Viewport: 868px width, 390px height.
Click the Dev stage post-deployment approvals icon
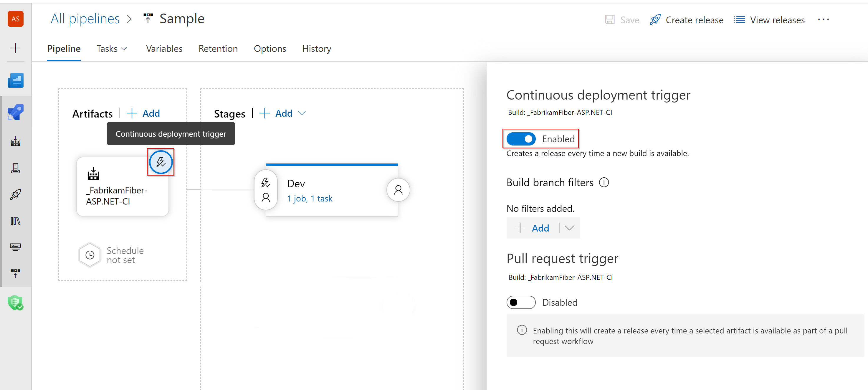398,191
